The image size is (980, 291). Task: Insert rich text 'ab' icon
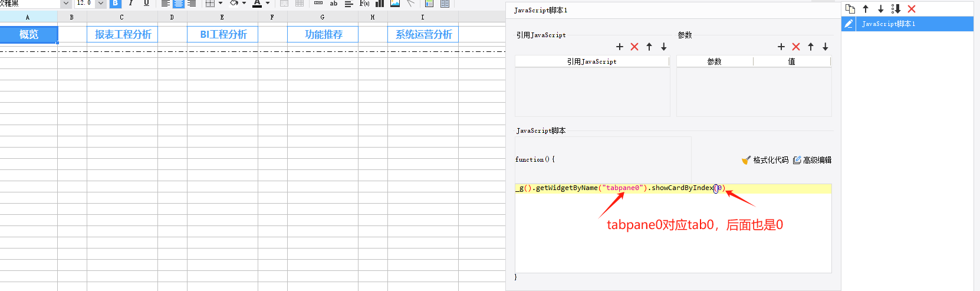(x=334, y=3)
